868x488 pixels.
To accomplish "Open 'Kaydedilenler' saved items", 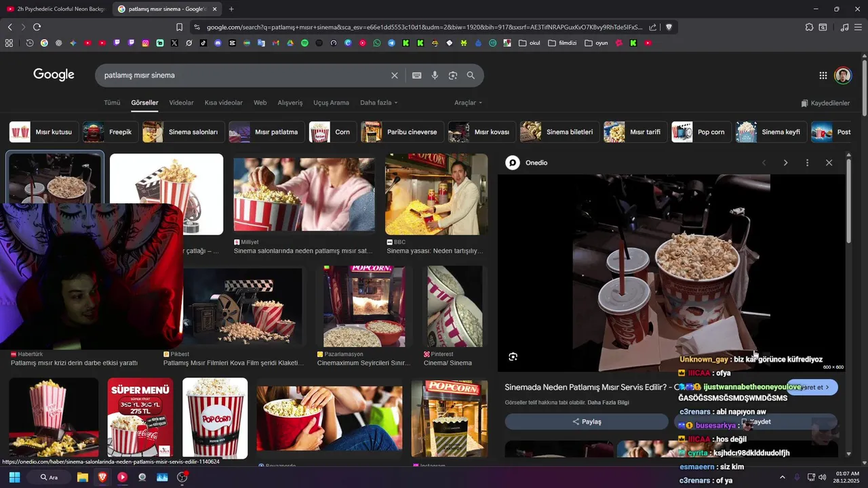I will pos(825,103).
